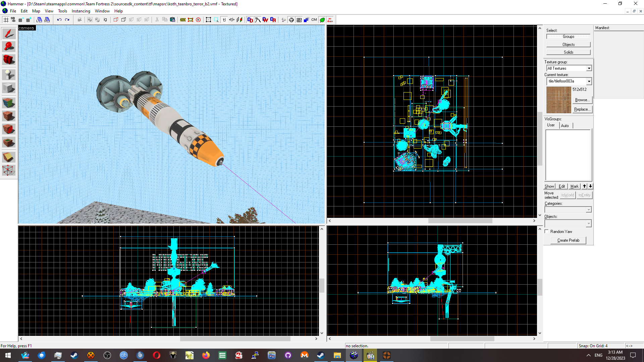Select the Vertex manipulation tool

tap(9, 170)
